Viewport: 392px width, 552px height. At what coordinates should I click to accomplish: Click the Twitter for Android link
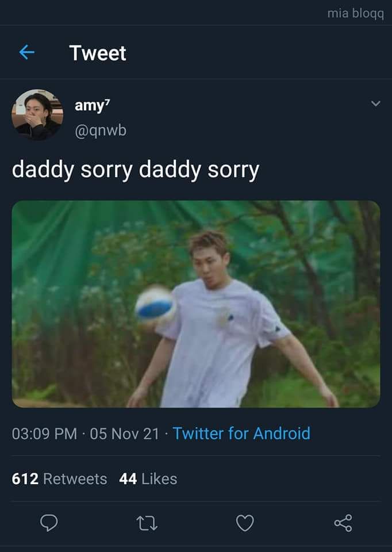242,434
